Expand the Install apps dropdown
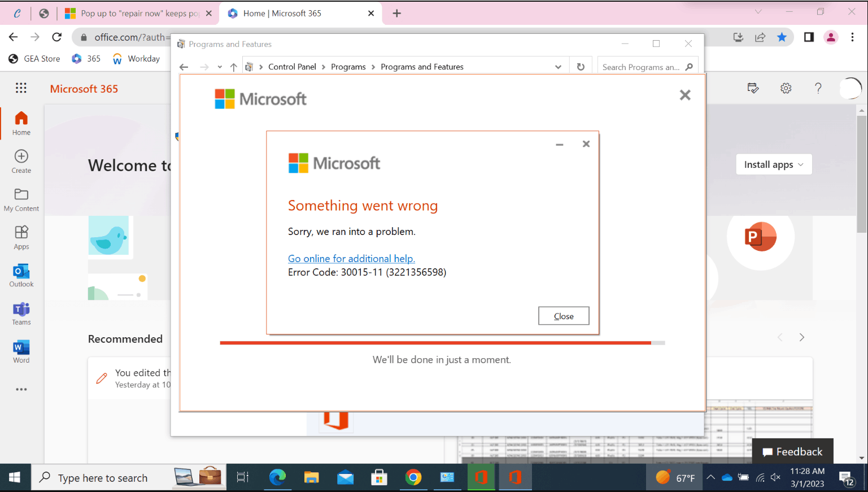The width and height of the screenshot is (868, 492). point(774,164)
